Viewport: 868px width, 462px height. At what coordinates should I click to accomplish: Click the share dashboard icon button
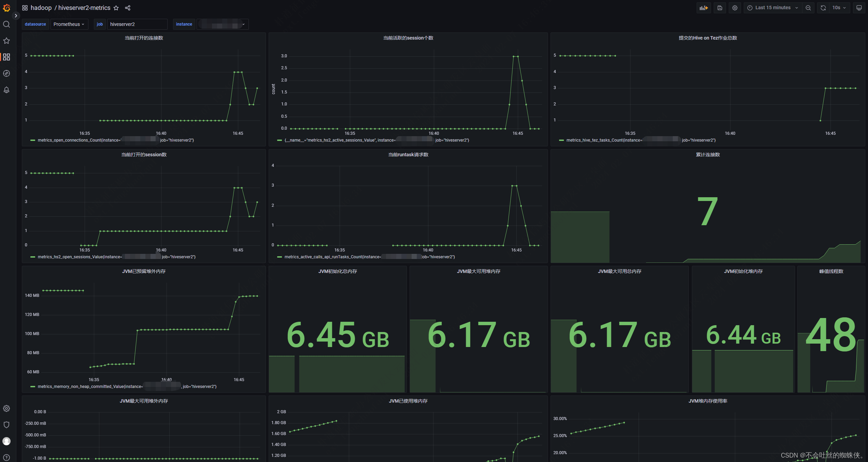pos(128,8)
